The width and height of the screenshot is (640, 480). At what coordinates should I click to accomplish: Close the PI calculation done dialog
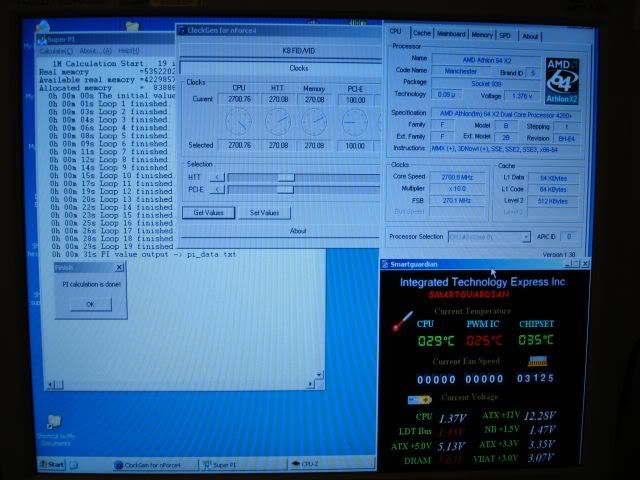click(x=119, y=267)
